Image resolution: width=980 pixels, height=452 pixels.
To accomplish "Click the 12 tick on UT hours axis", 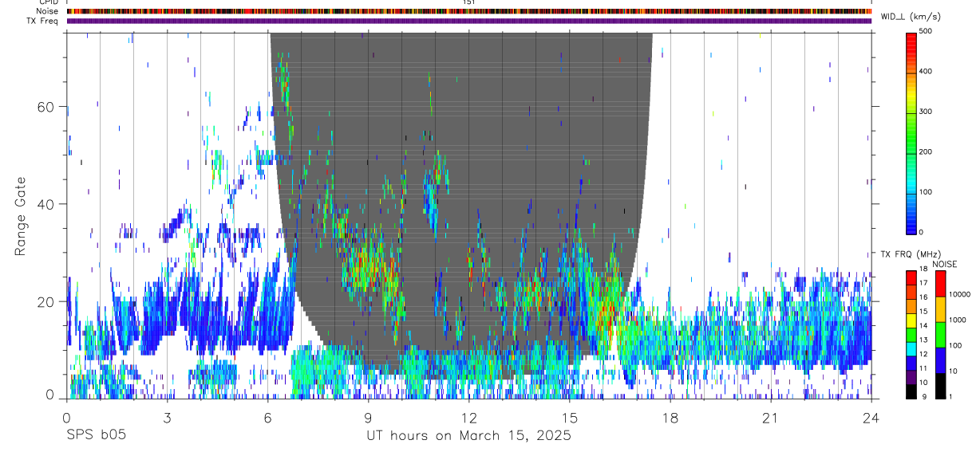I will point(469,418).
